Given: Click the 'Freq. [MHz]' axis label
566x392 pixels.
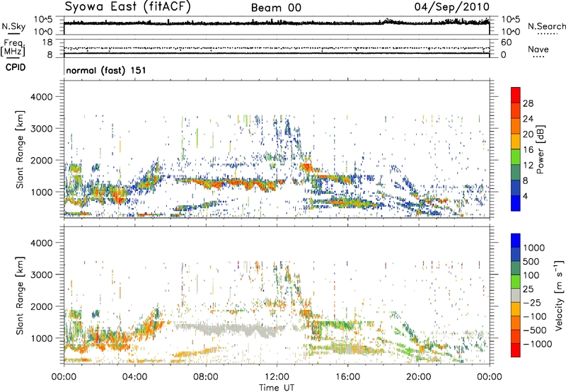Looking at the screenshot, I should [13, 48].
